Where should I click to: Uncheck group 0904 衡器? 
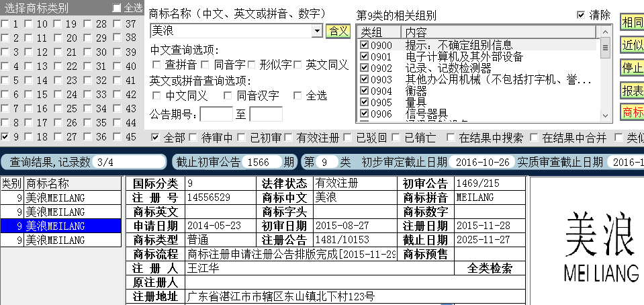click(364, 90)
